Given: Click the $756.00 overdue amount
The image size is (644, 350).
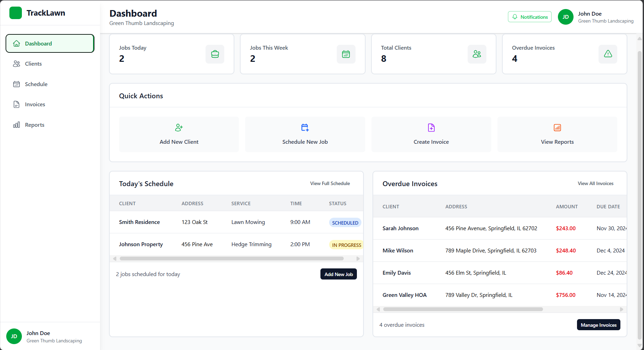Looking at the screenshot, I should coord(566,295).
